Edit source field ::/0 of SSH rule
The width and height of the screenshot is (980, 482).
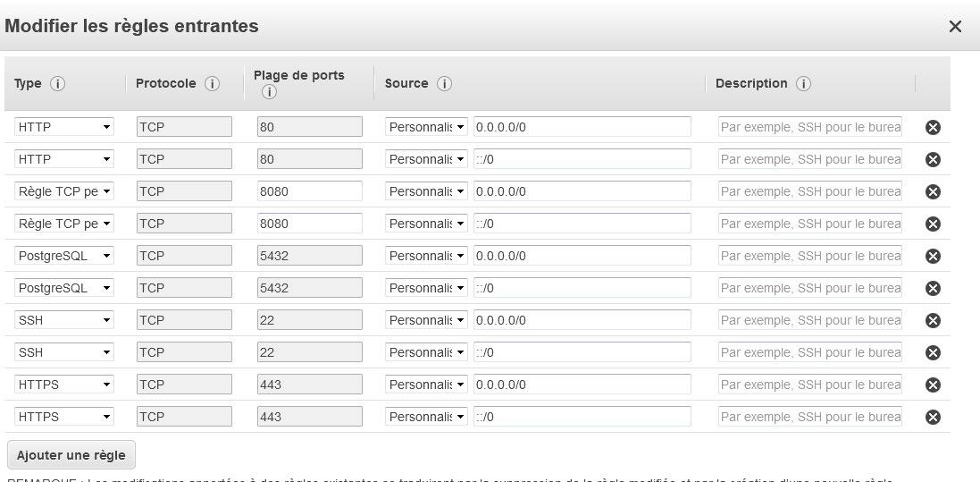(582, 352)
